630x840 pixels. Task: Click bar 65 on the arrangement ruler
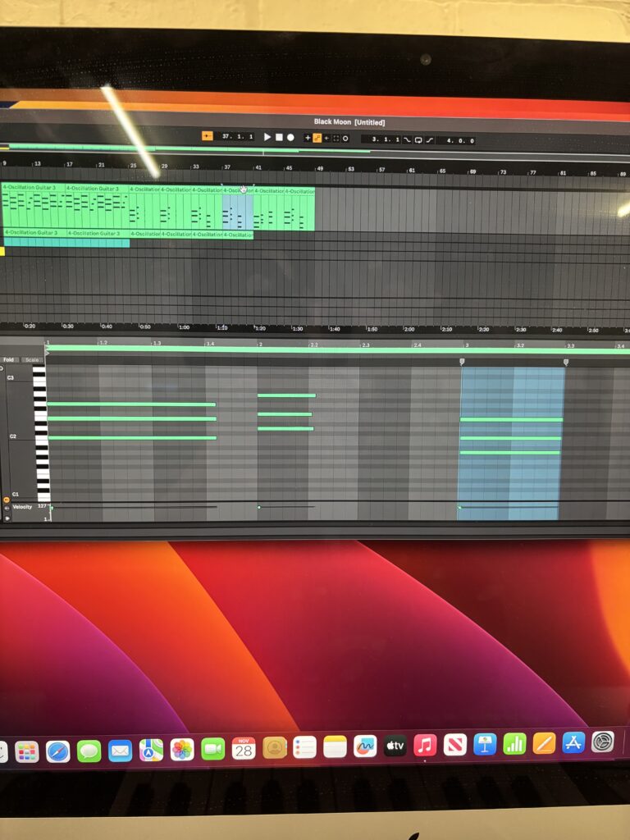point(442,171)
